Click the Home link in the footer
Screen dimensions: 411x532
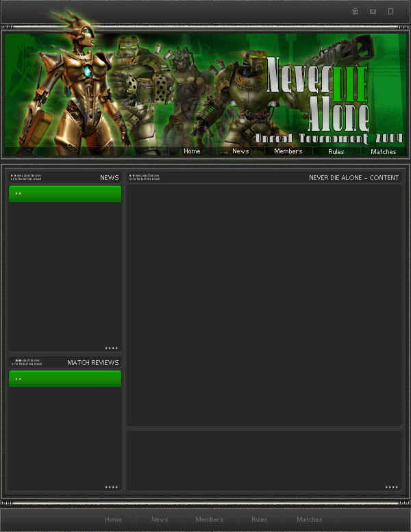coord(113,520)
